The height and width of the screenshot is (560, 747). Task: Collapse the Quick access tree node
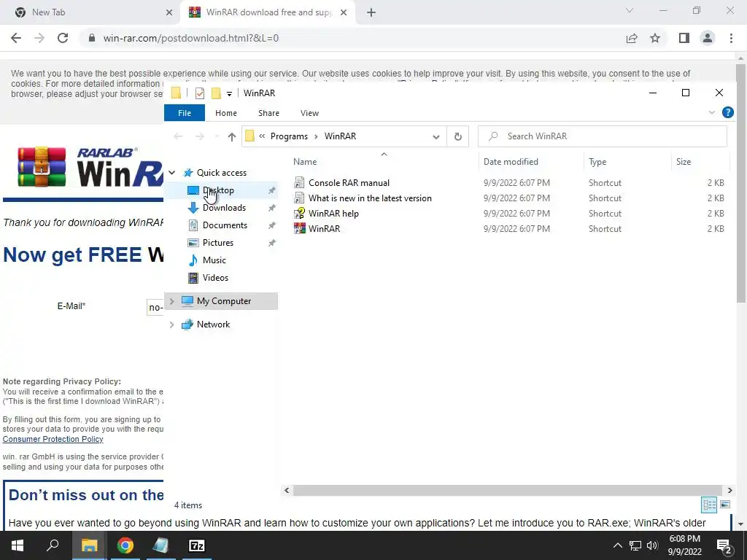tap(172, 173)
